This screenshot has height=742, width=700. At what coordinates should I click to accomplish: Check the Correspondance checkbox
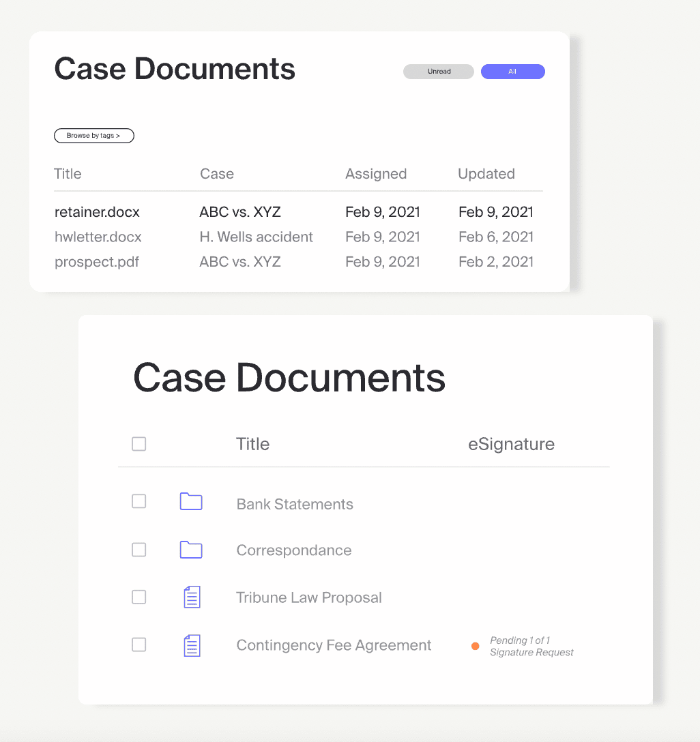(138, 550)
